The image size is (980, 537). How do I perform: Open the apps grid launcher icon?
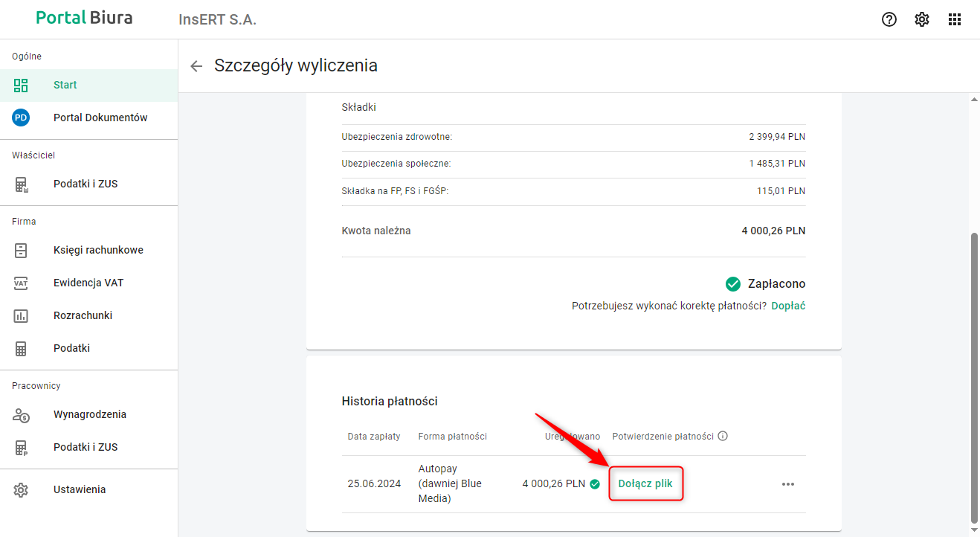pyautogui.click(x=955, y=20)
